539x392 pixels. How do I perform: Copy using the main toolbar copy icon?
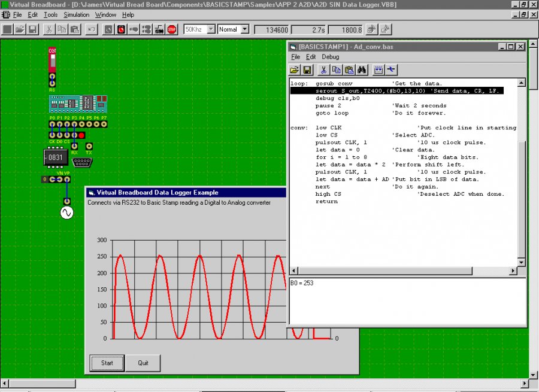click(x=62, y=29)
